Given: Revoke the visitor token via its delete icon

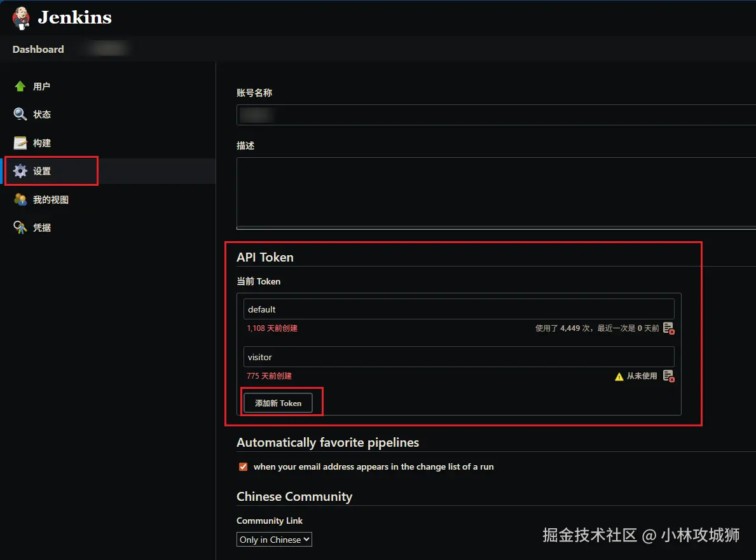Looking at the screenshot, I should 669,375.
